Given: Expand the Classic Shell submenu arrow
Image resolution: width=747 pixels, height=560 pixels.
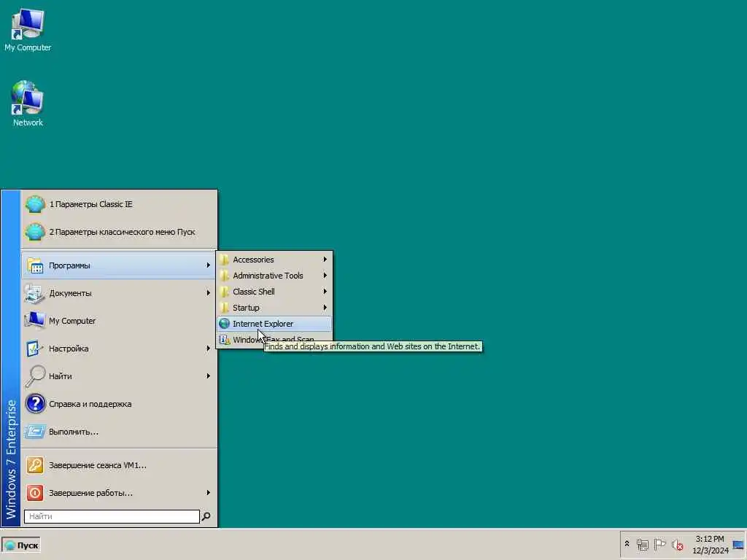Looking at the screenshot, I should click(x=325, y=292).
